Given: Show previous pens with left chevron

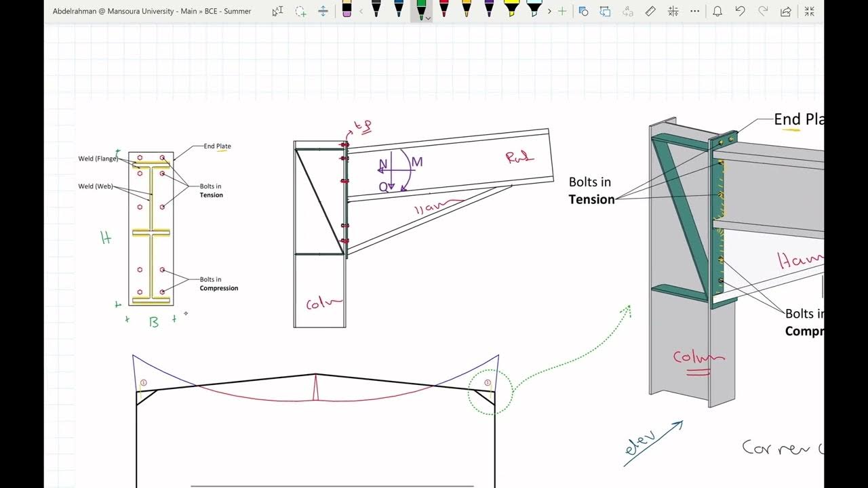Looking at the screenshot, I should [x=361, y=11].
